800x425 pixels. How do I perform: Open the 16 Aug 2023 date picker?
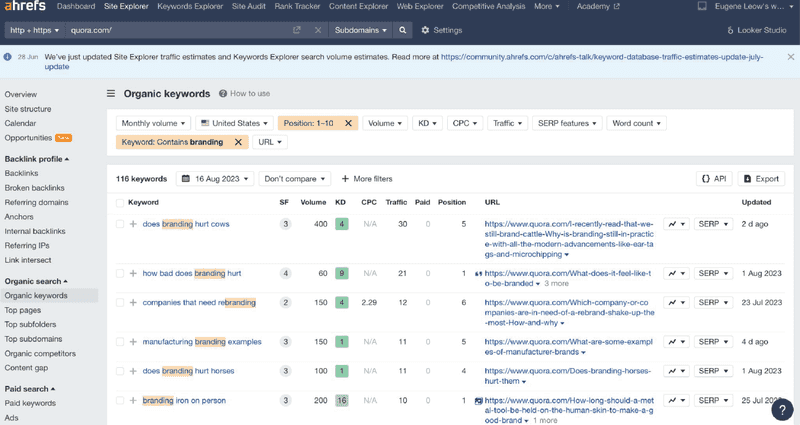(x=215, y=179)
